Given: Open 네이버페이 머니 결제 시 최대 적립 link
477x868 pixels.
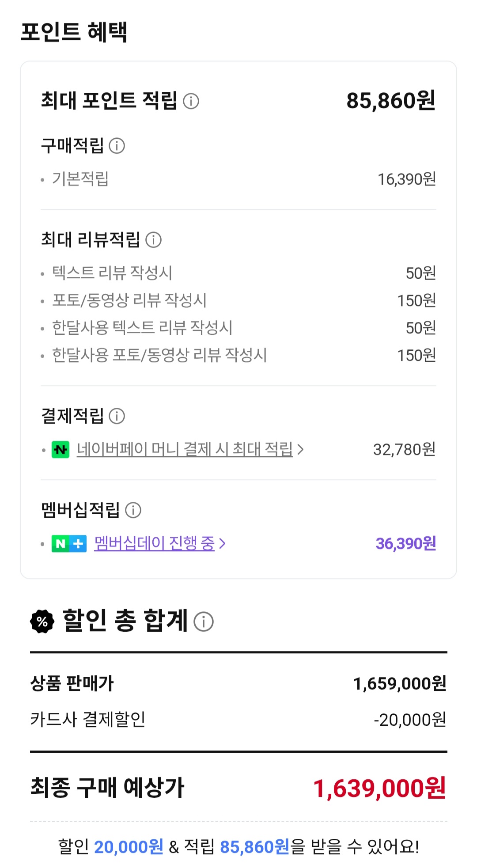Looking at the screenshot, I should [x=185, y=449].
